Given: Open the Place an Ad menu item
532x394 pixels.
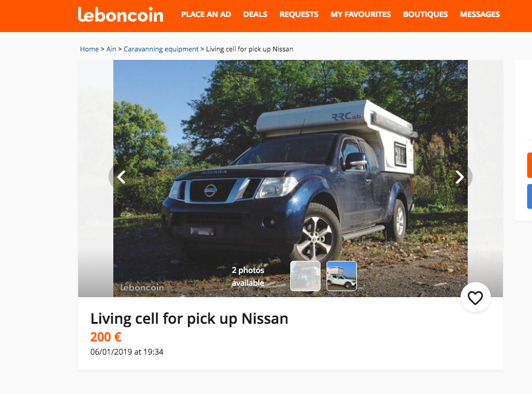Looking at the screenshot, I should coord(206,15).
